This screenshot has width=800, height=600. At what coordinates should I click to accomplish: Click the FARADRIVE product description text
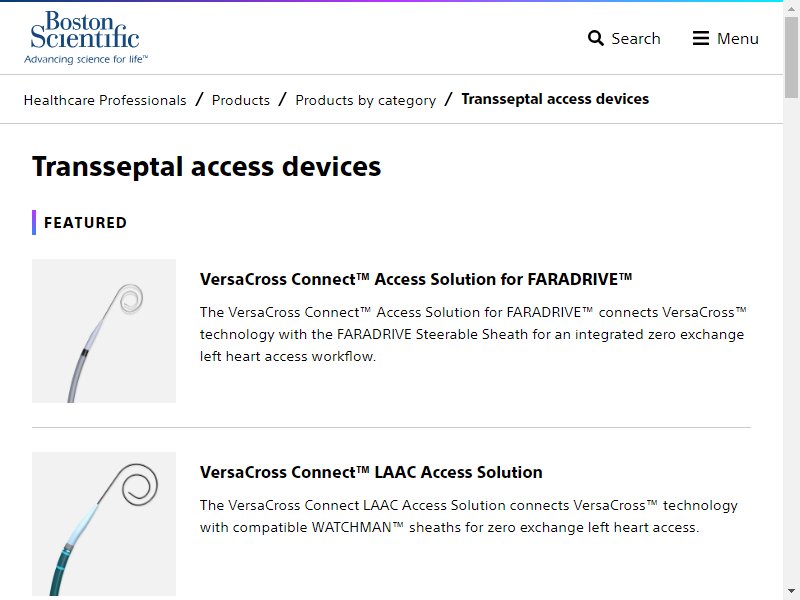coord(473,334)
